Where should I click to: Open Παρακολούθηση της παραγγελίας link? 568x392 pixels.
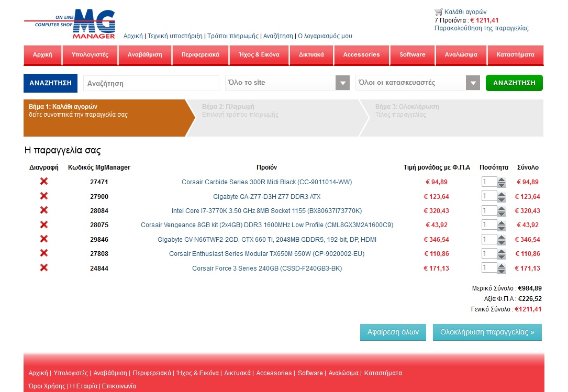pyautogui.click(x=482, y=28)
